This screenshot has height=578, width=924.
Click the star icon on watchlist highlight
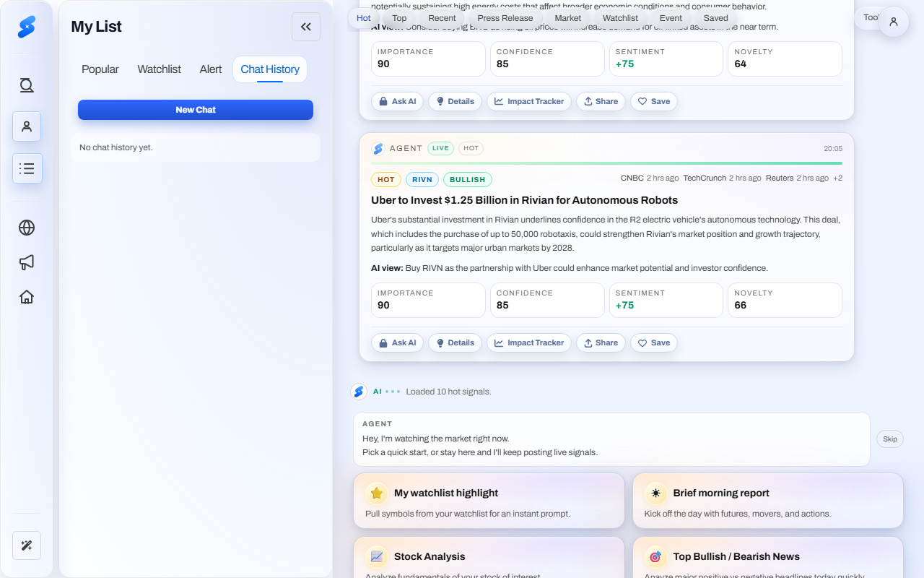377,493
